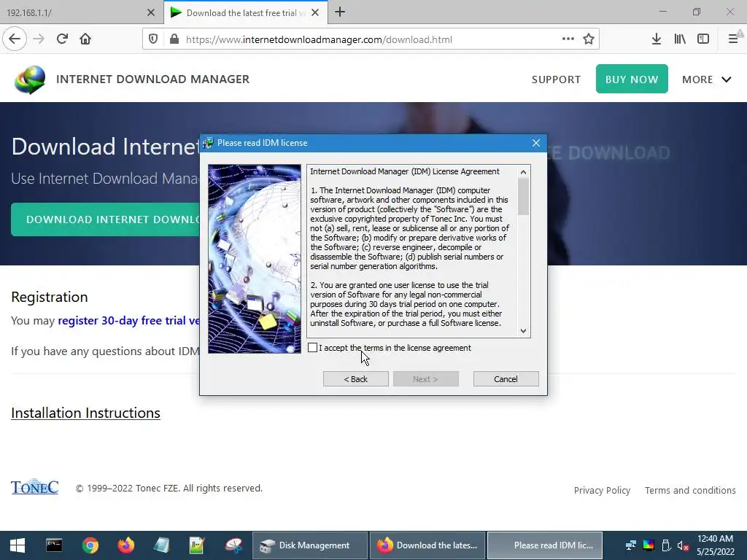
Task: Click the Back button in IDM license dialog
Action: (356, 379)
